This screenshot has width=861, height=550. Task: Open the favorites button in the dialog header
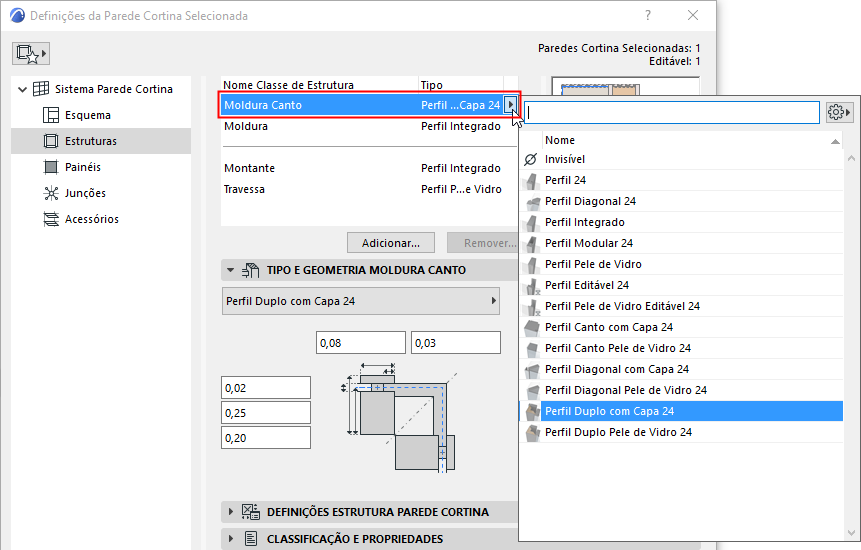[x=31, y=54]
